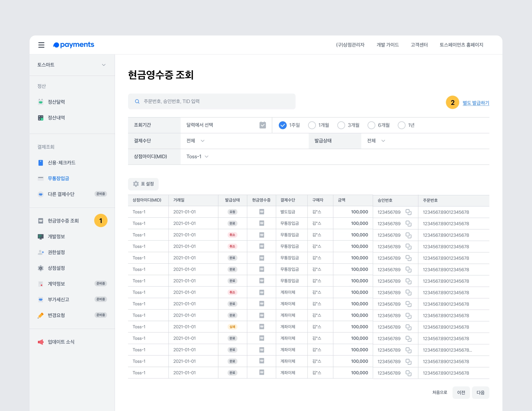Screen dimensions: 532x411
Task: Open cash receipt icon in the 별도입금 row
Action: point(262,212)
